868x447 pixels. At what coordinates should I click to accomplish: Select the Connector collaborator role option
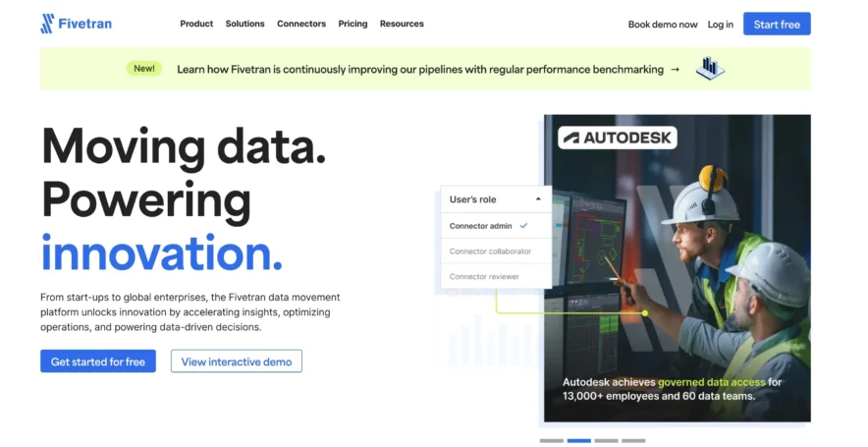click(490, 251)
